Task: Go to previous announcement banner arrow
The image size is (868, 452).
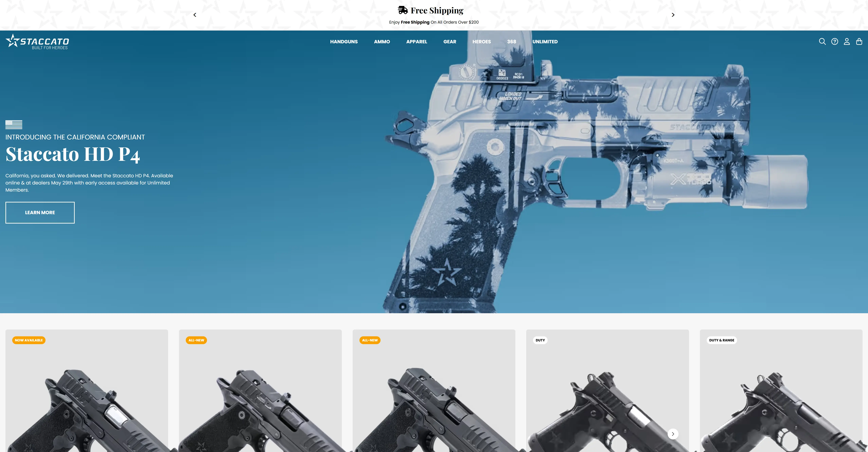Action: click(x=195, y=15)
